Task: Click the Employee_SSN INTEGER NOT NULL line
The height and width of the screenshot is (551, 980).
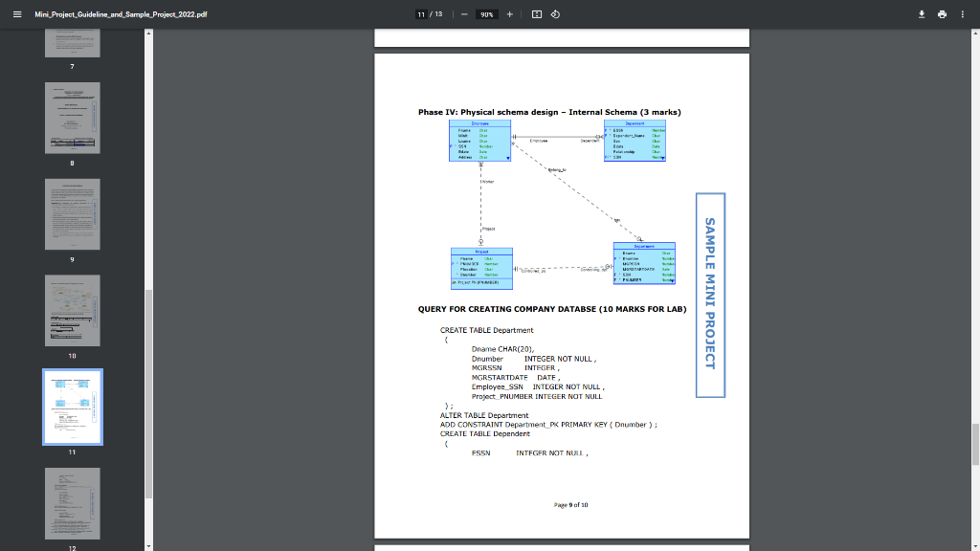Action: point(538,386)
